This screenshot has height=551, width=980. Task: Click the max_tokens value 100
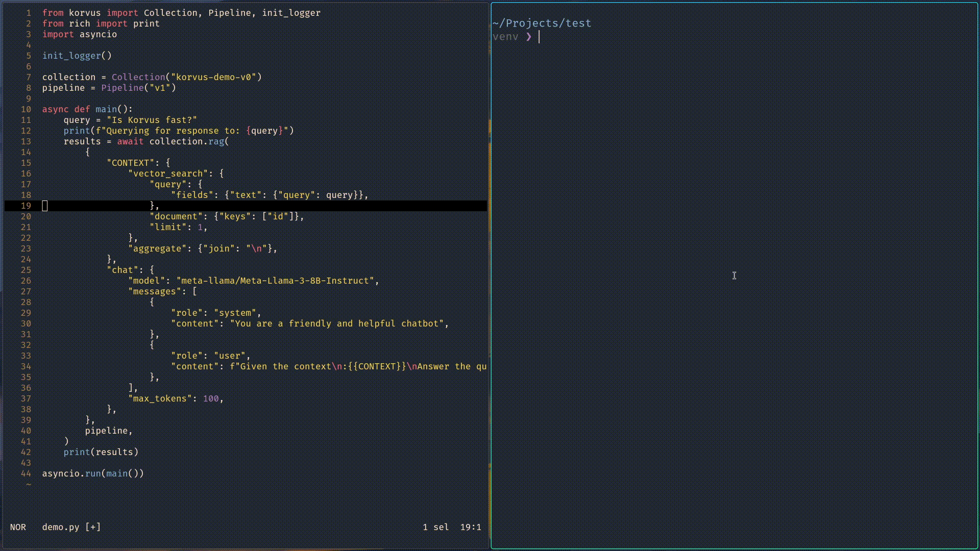211,398
